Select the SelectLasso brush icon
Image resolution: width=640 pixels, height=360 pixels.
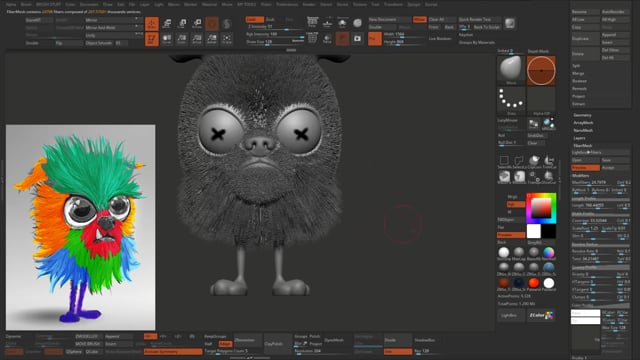519,161
